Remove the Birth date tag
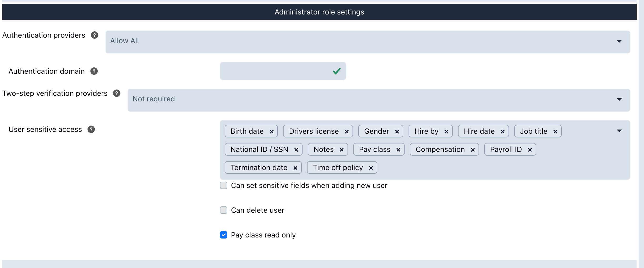Image resolution: width=644 pixels, height=268 pixels. click(x=271, y=131)
